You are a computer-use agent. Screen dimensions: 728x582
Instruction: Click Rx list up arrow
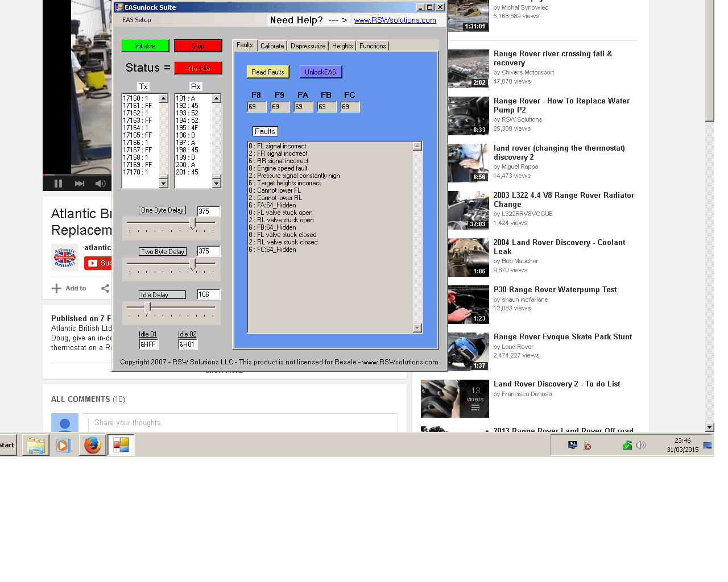(216, 98)
